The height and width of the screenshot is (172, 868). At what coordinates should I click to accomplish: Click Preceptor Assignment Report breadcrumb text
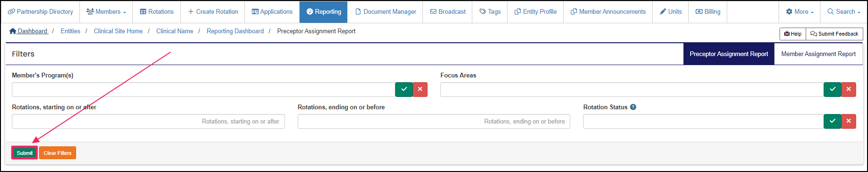[x=316, y=31]
